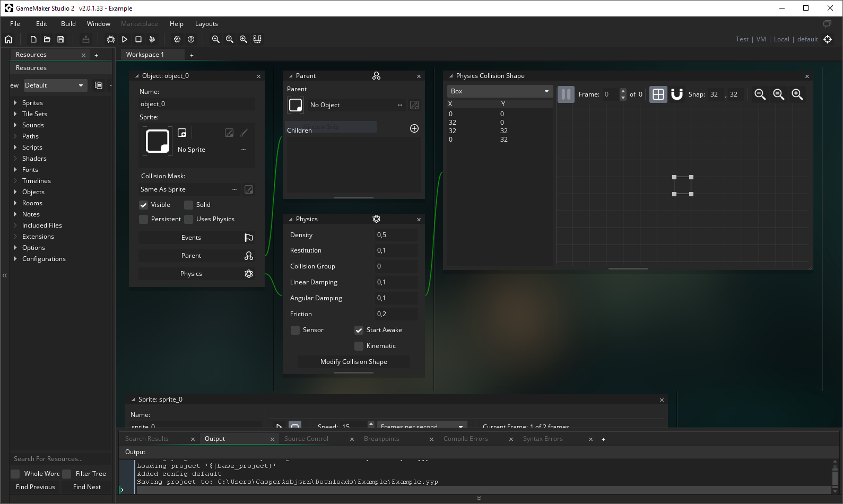The height and width of the screenshot is (504, 843).
Task: Expand the Objects resource folder
Action: (15, 192)
